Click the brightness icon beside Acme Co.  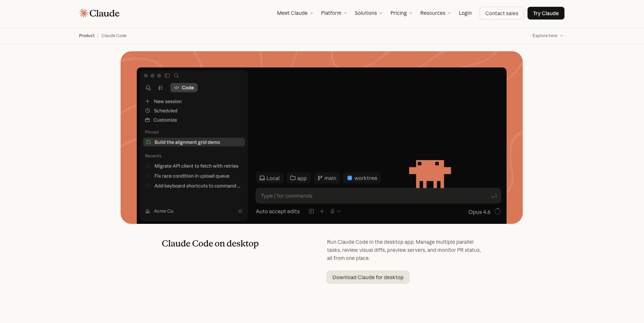pos(240,211)
